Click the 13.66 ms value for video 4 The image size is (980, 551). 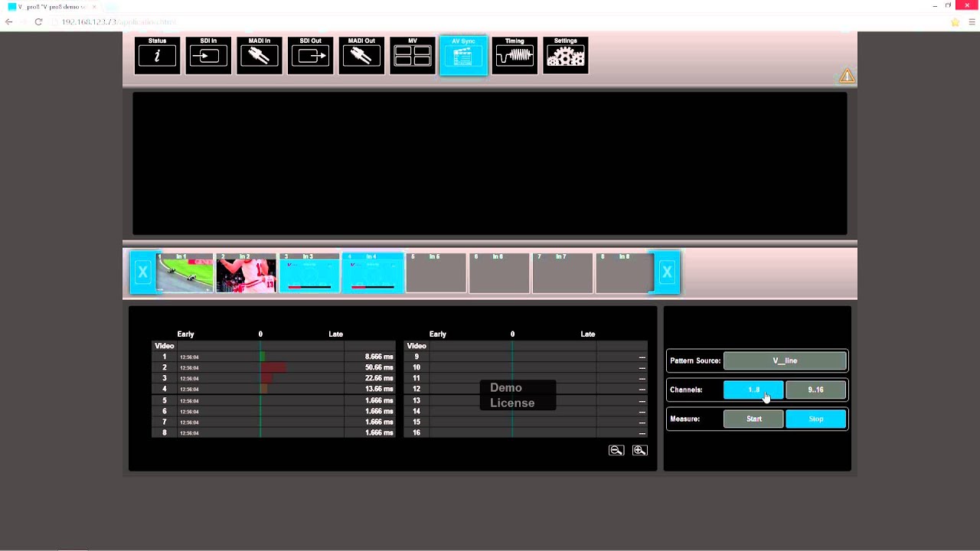379,389
